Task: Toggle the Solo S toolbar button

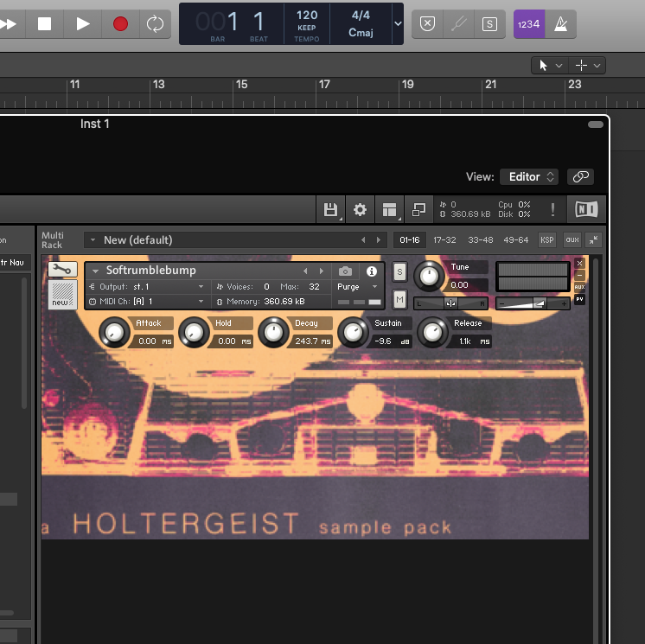Action: (489, 24)
